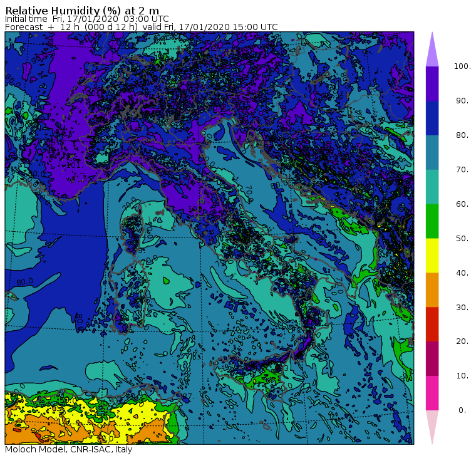476x458 pixels.
Task: Click the "30." legend label
Action: (x=462, y=308)
